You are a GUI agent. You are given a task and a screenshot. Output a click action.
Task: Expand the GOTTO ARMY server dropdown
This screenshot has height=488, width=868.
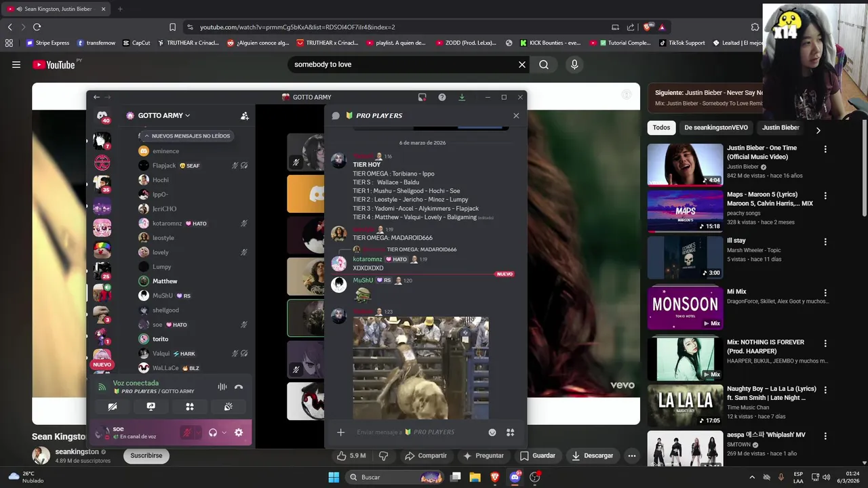tap(163, 116)
